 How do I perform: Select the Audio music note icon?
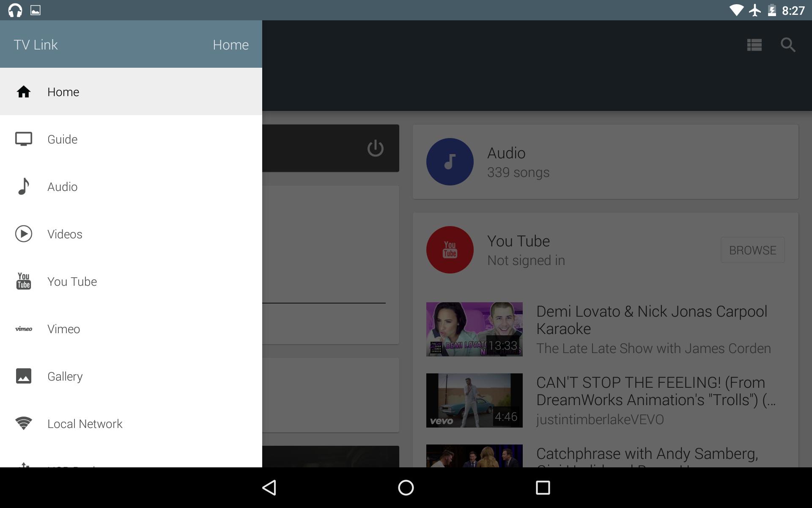24,187
